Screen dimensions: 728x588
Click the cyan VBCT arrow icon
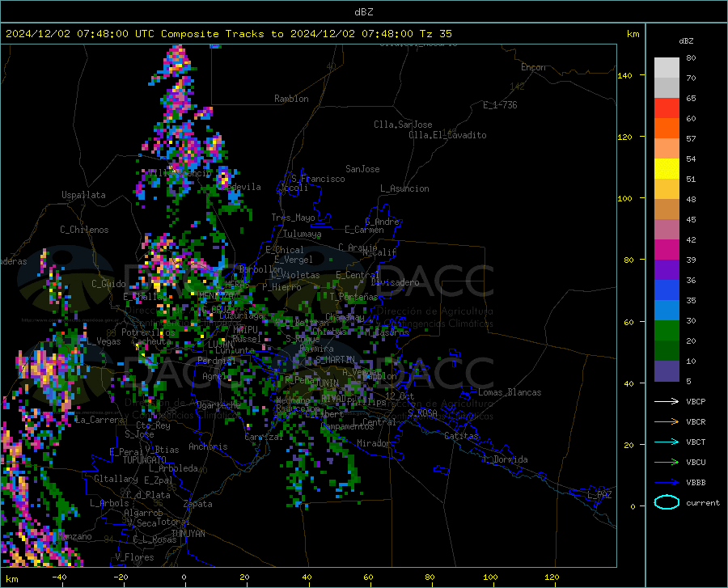click(x=667, y=442)
